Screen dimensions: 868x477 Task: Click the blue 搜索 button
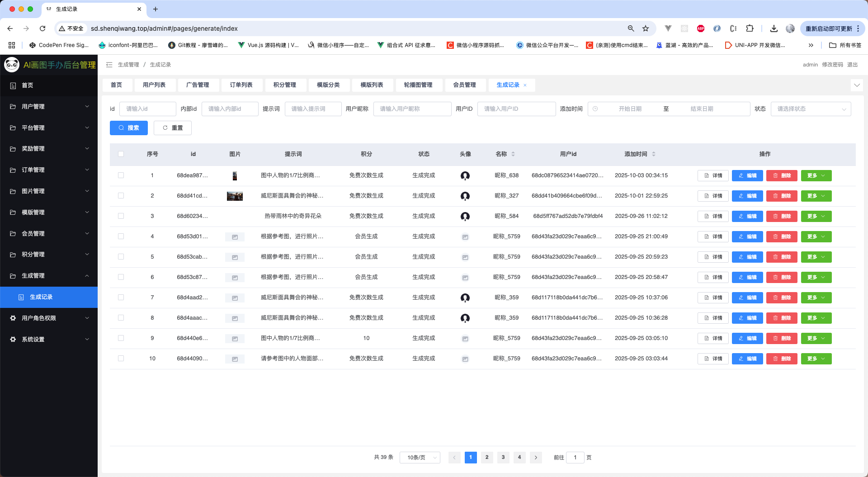coord(129,128)
